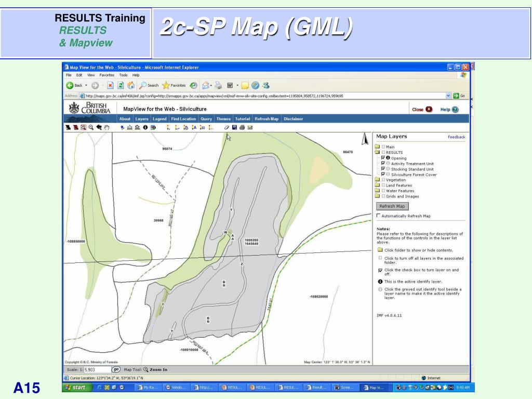The width and height of the screenshot is (532, 399).
Task: Open the Legend menu item
Action: tap(159, 119)
